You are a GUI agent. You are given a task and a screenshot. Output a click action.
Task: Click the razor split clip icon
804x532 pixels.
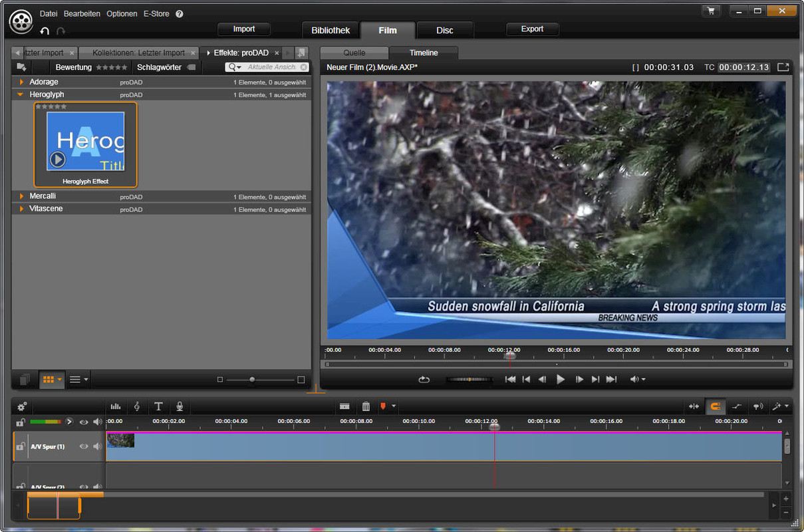(344, 406)
